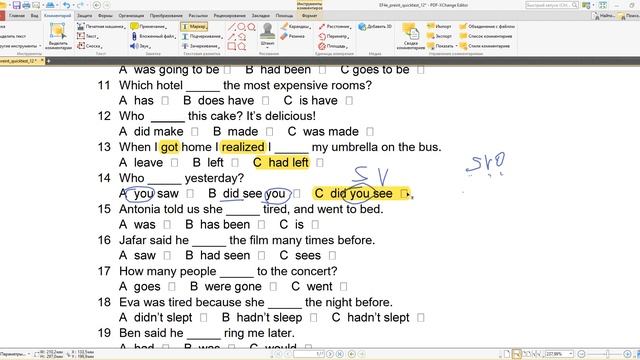Open the Organize ribbon tab
640x360 pixels.
(x=131, y=16)
